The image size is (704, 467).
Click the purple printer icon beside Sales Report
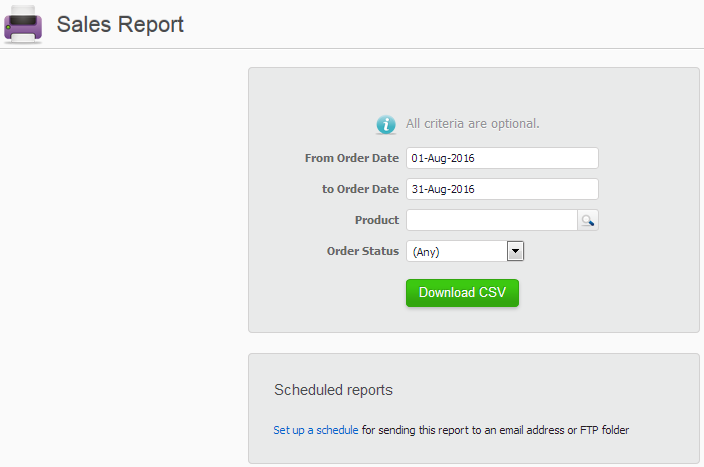click(x=23, y=25)
